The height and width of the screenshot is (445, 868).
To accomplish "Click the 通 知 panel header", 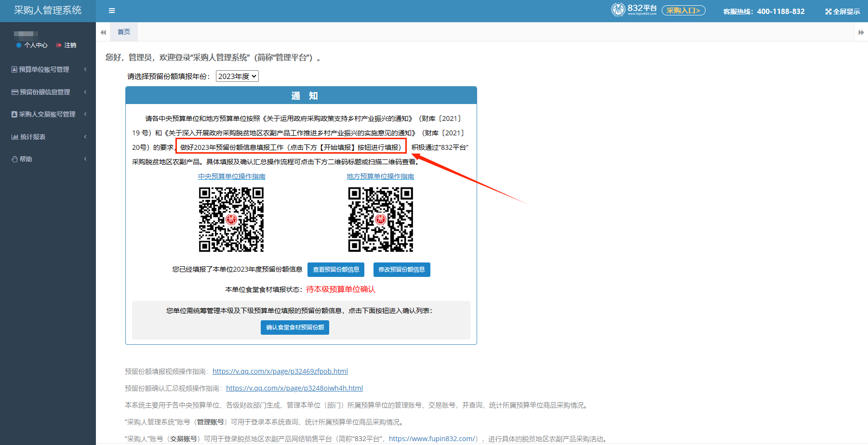I will [301, 96].
